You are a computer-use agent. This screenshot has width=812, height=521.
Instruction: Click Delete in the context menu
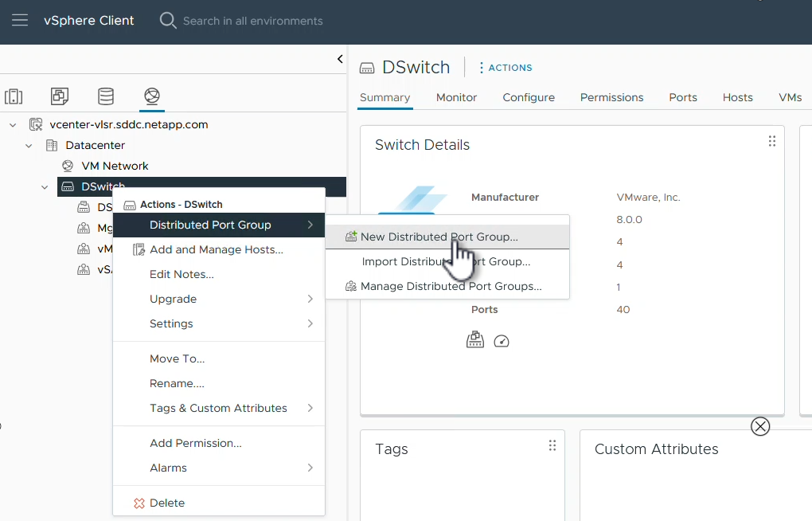click(166, 503)
